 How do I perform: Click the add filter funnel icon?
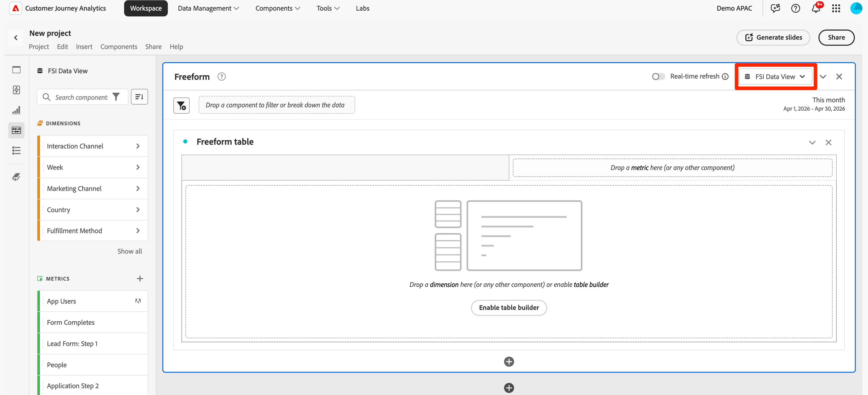pos(181,105)
